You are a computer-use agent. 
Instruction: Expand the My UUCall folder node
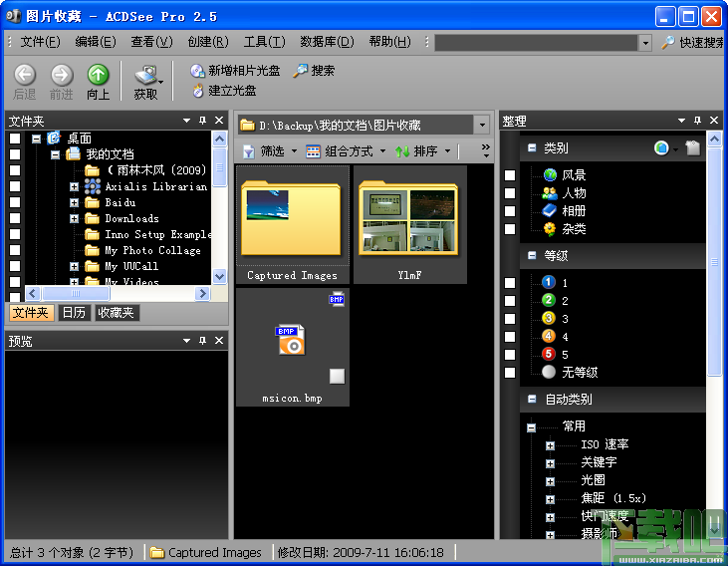tap(74, 266)
